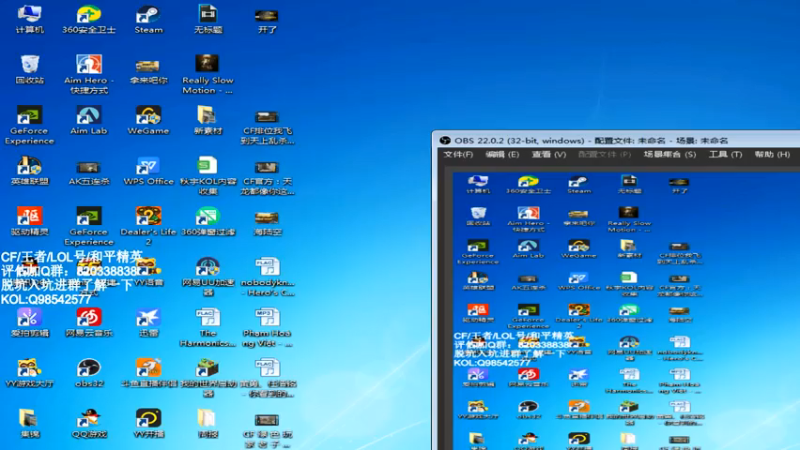Viewport: 800px width, 450px height.
Task: Open 编辑(E) menu in OBS
Action: tap(502, 154)
